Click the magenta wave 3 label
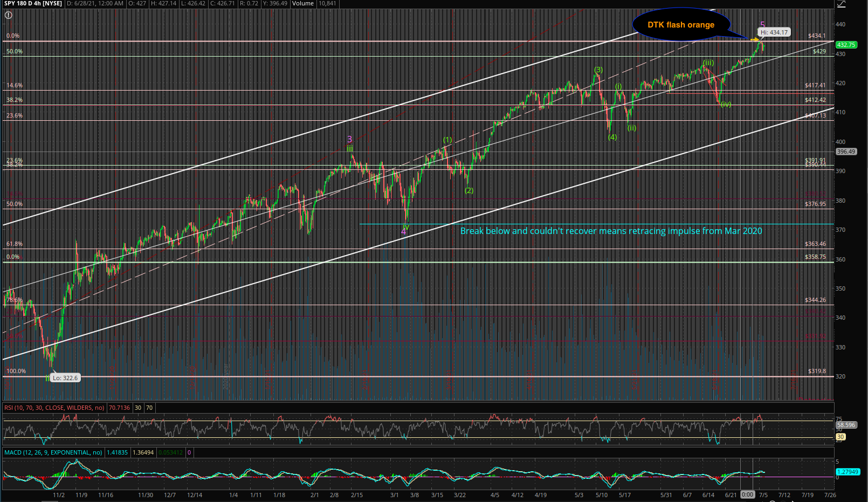Image resolution: width=868 pixels, height=502 pixels. click(x=349, y=140)
